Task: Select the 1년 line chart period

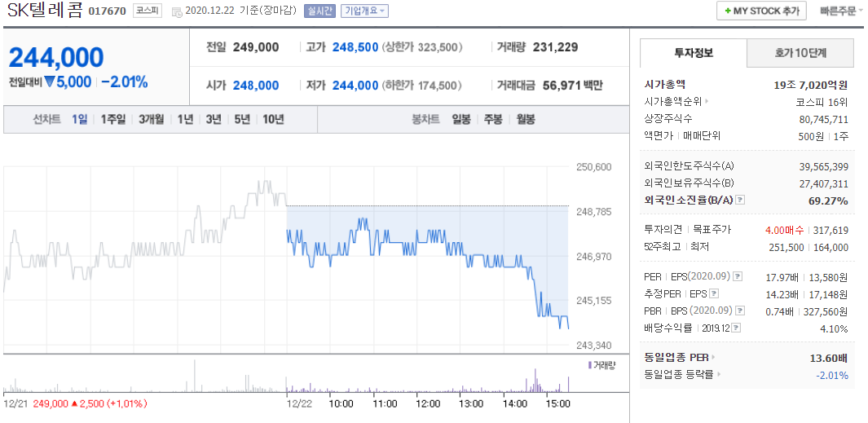Action: [x=186, y=119]
